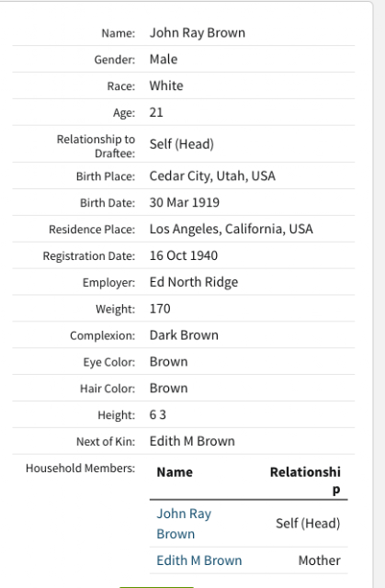Click the Birth Date value 30 Mar 1919

coord(185,202)
